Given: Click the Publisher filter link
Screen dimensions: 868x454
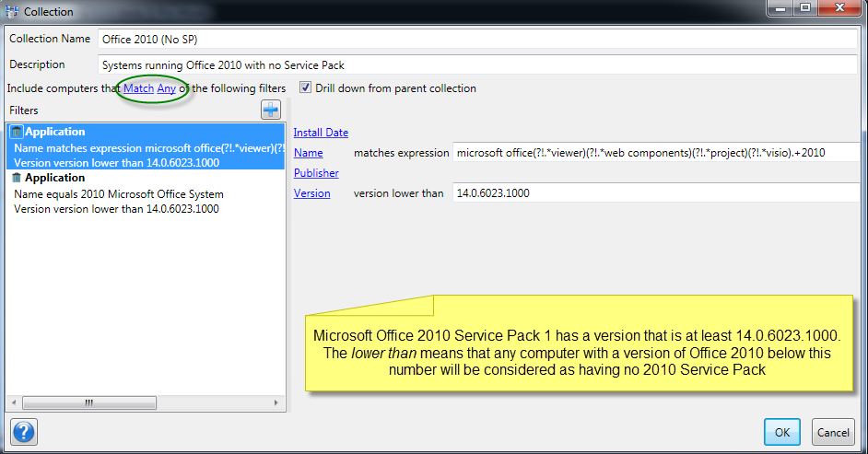Looking at the screenshot, I should pos(316,172).
